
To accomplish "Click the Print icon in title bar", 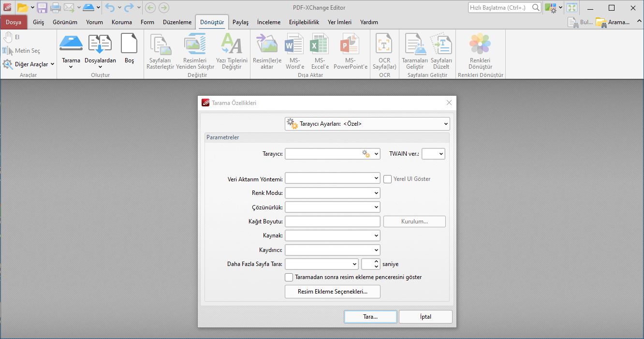I will pyautogui.click(x=56, y=7).
